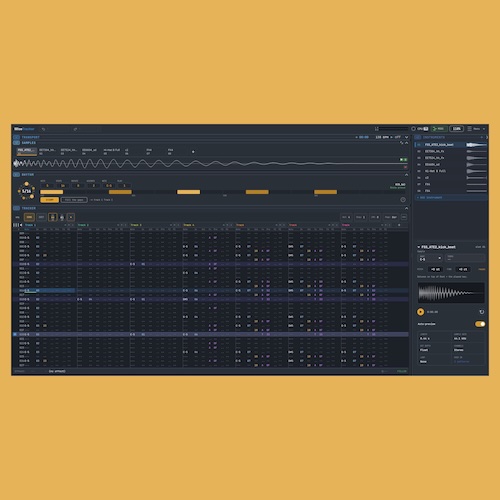Toggle the TRANSPORT section switch
The height and width of the screenshot is (500, 500).
tap(16, 137)
